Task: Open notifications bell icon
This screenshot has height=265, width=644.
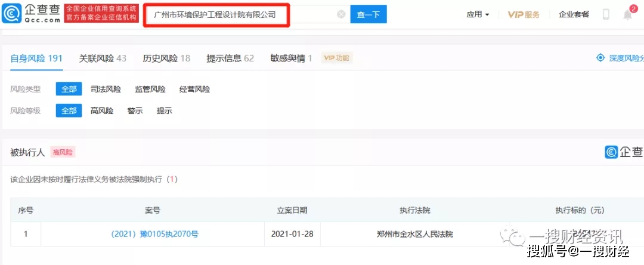Action: tap(627, 14)
